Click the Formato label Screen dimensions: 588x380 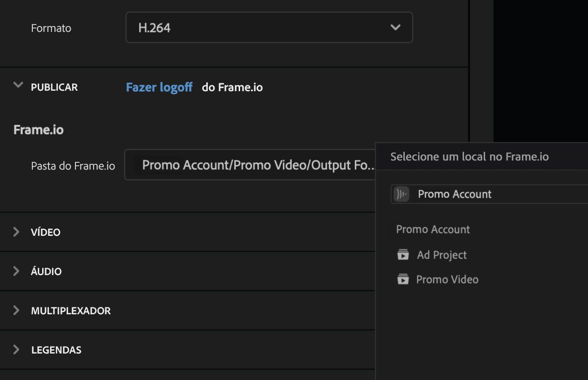[51, 28]
